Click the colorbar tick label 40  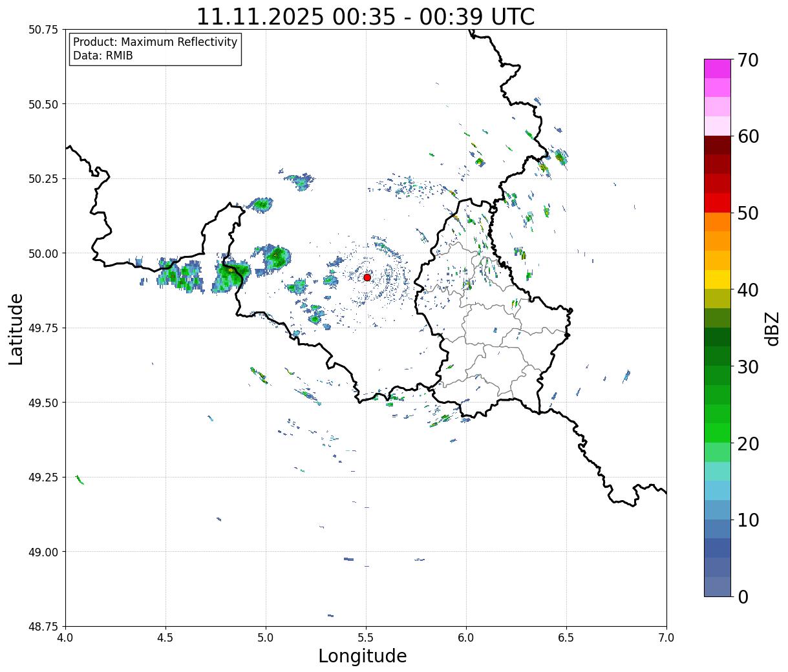747,290
